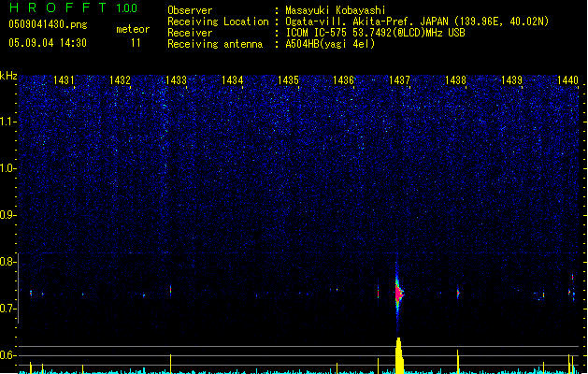Image resolution: width=588 pixels, height=374 pixels.
Task: Click the 1435 time marker
Action: tap(288, 80)
